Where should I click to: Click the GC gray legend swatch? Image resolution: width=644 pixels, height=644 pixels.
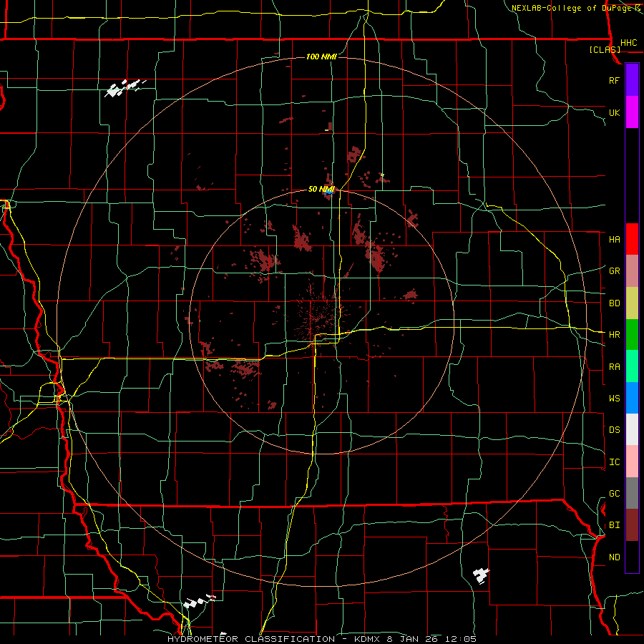coord(632,493)
